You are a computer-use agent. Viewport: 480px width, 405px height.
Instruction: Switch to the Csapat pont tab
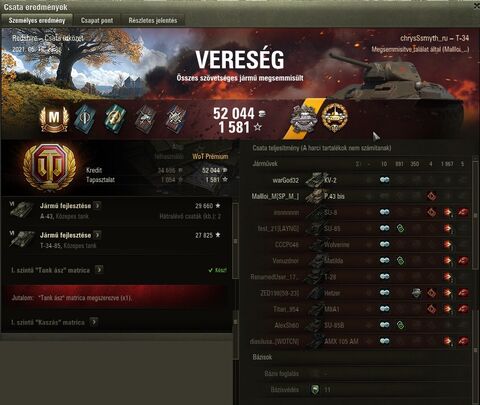97,20
